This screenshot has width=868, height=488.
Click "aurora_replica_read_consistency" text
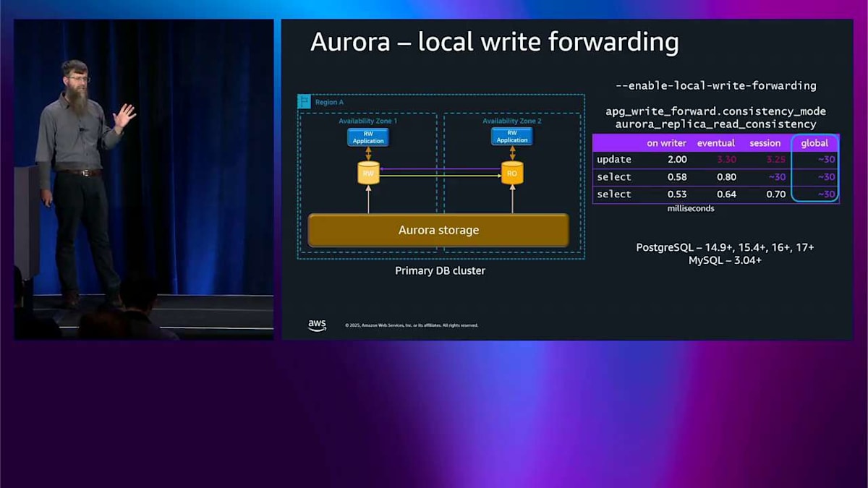(x=715, y=124)
